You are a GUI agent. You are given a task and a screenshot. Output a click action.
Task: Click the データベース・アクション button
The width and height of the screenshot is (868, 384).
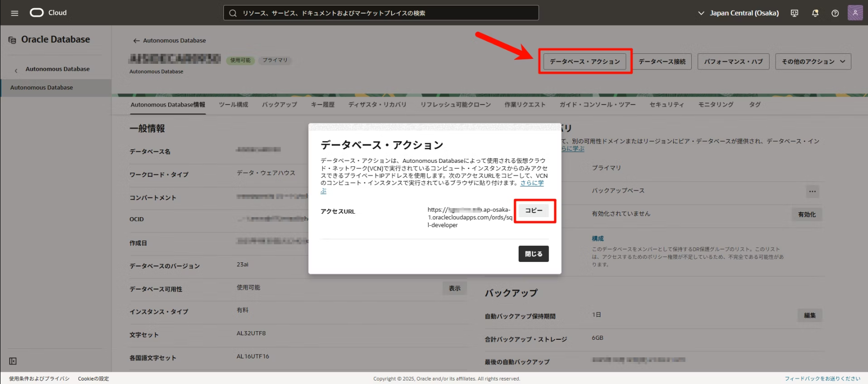pyautogui.click(x=585, y=61)
